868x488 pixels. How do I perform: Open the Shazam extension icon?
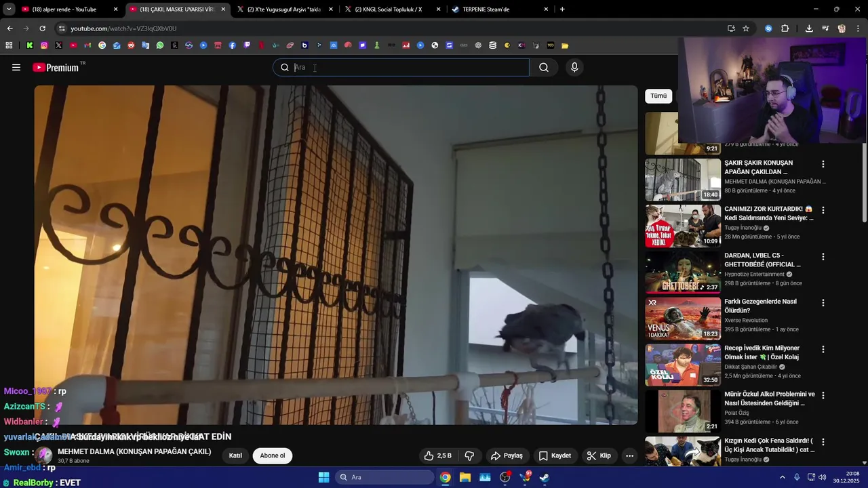[768, 28]
